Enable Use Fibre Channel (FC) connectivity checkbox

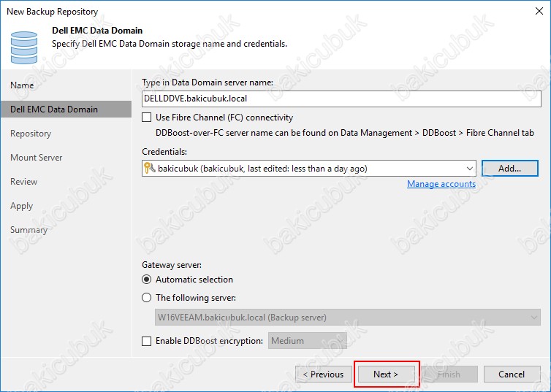pos(147,118)
